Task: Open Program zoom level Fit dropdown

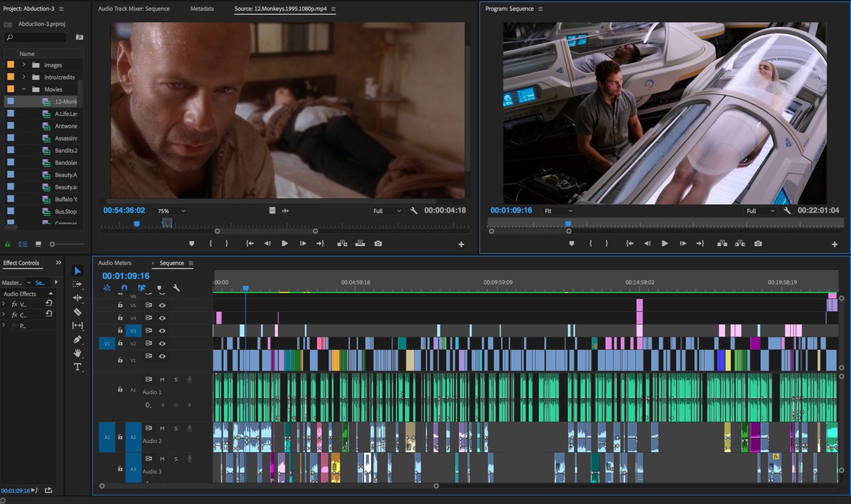Action: 558,211
